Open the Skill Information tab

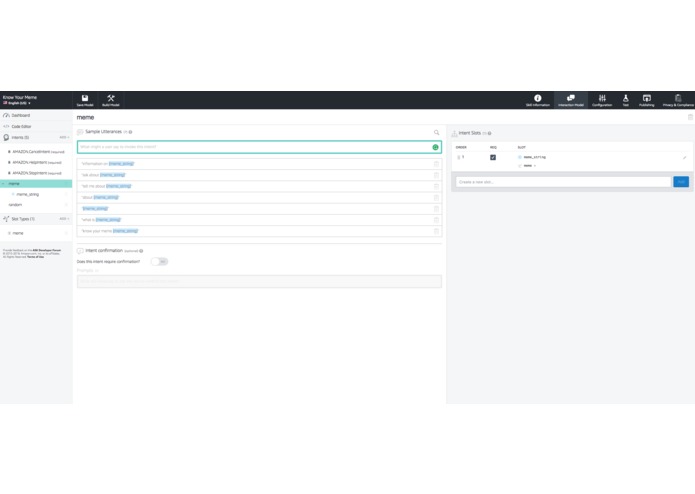click(x=538, y=100)
